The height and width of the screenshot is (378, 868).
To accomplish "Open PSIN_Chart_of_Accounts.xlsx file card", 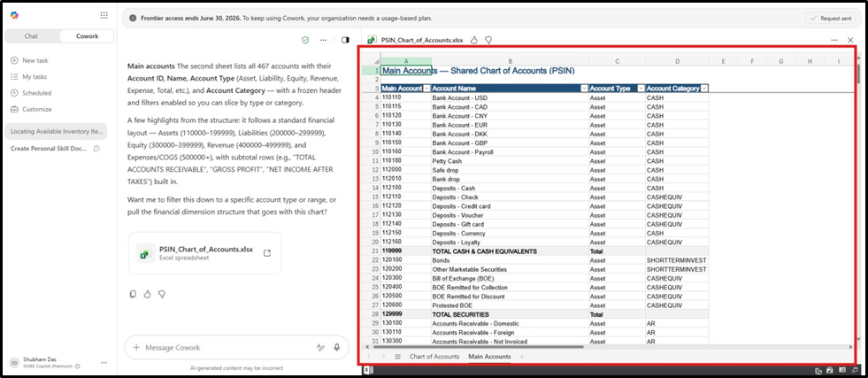I will click(x=204, y=253).
